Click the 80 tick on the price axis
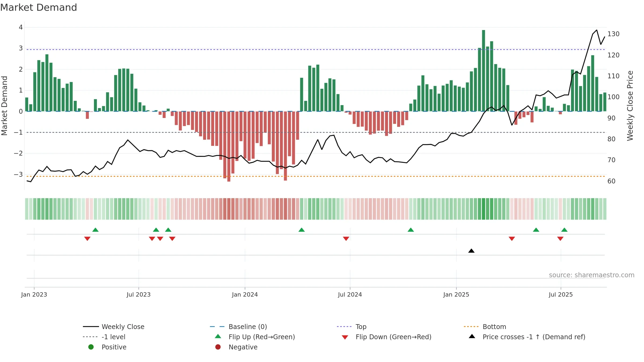The width and height of the screenshot is (644, 362). (612, 139)
